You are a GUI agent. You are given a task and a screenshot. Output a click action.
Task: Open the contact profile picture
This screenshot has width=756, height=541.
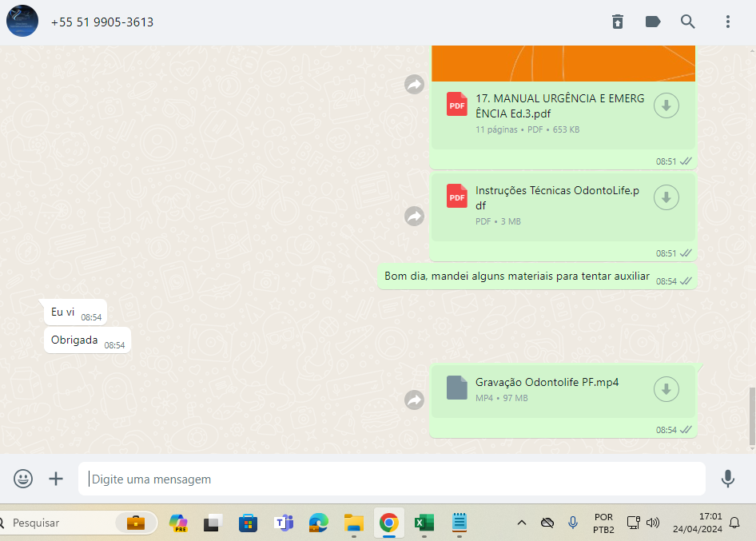pos(22,22)
